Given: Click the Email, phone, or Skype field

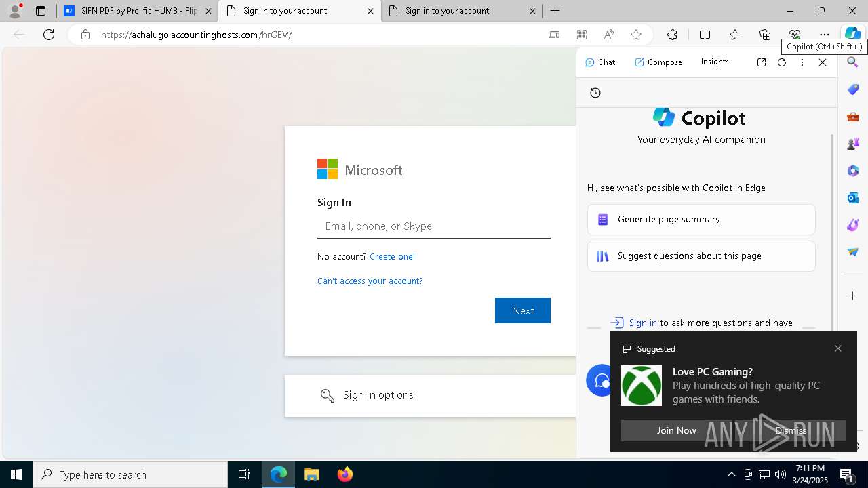Looking at the screenshot, I should pyautogui.click(x=434, y=226).
